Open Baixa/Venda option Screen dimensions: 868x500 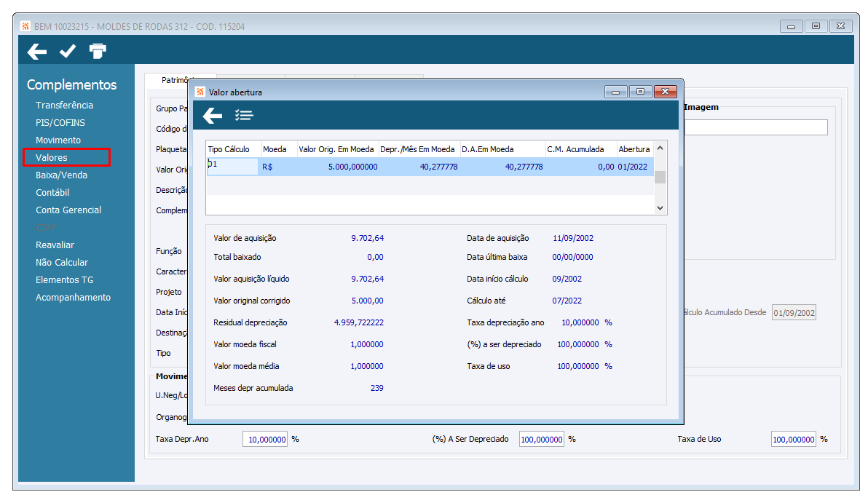tap(62, 175)
